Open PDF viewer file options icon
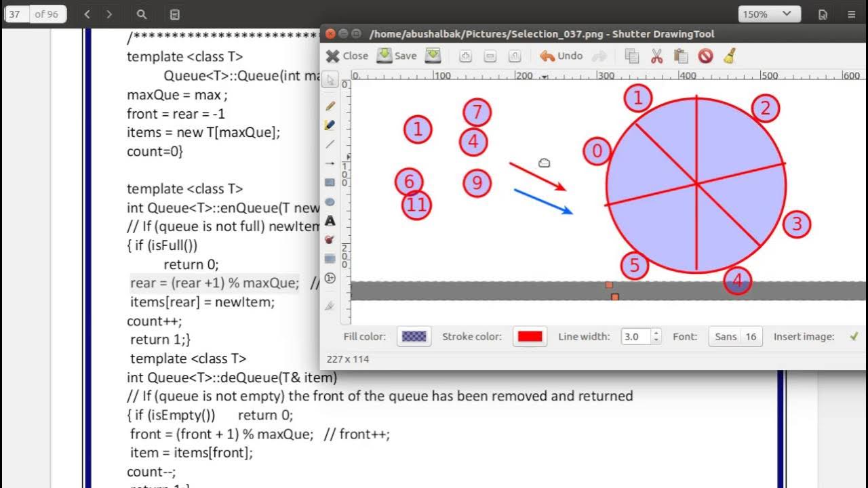The width and height of the screenshot is (868, 488). pyautogui.click(x=823, y=14)
